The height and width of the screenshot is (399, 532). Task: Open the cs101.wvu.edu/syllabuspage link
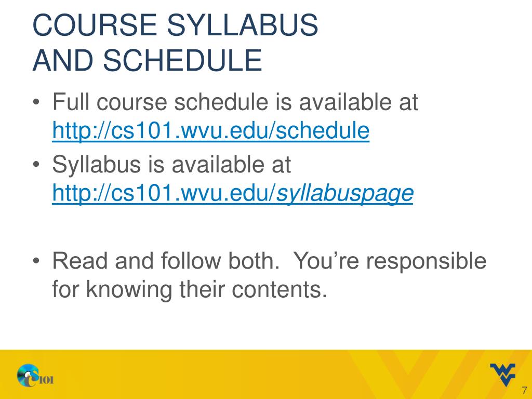pos(233,193)
